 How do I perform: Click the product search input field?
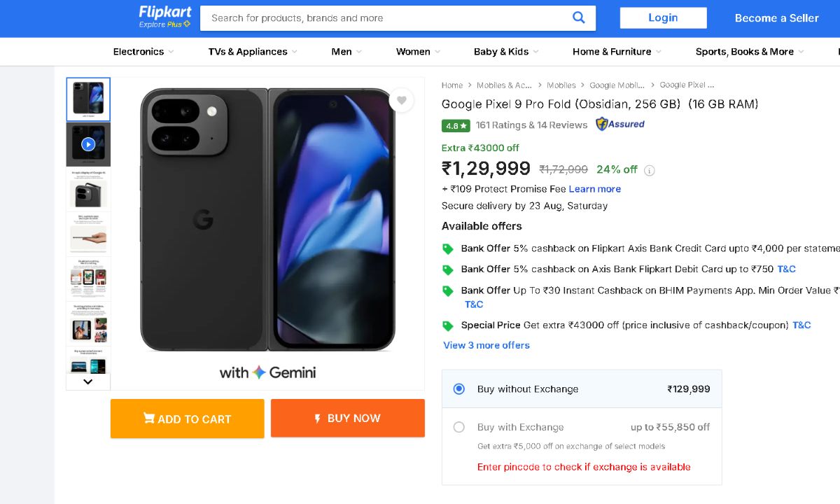point(385,18)
